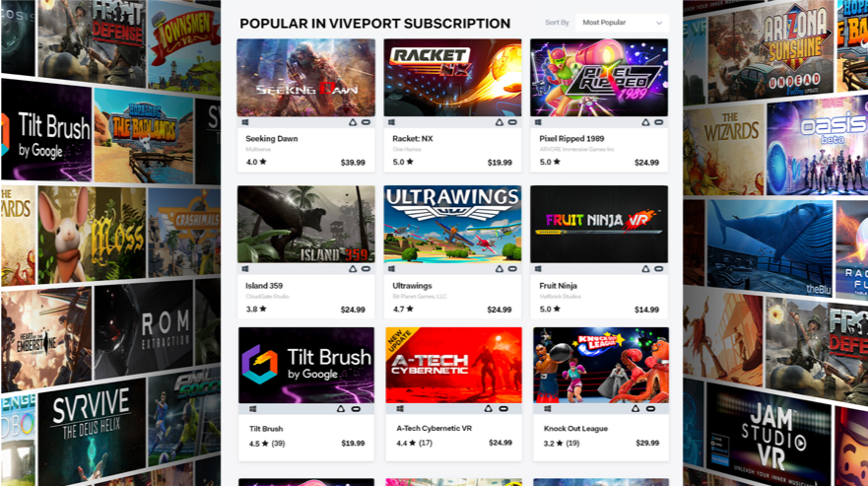Image resolution: width=868 pixels, height=486 pixels.
Task: Click the Pixel Ripped 1989 title link
Action: tap(571, 139)
